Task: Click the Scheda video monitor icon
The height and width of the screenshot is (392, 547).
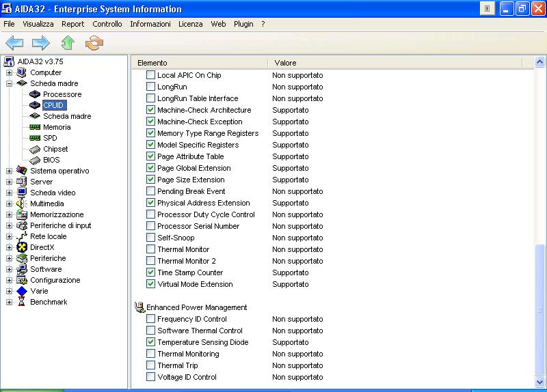Action: tap(22, 193)
